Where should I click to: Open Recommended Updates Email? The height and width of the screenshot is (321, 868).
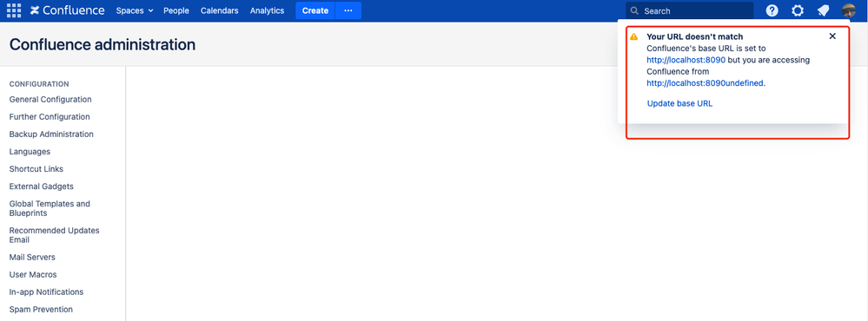(x=54, y=235)
